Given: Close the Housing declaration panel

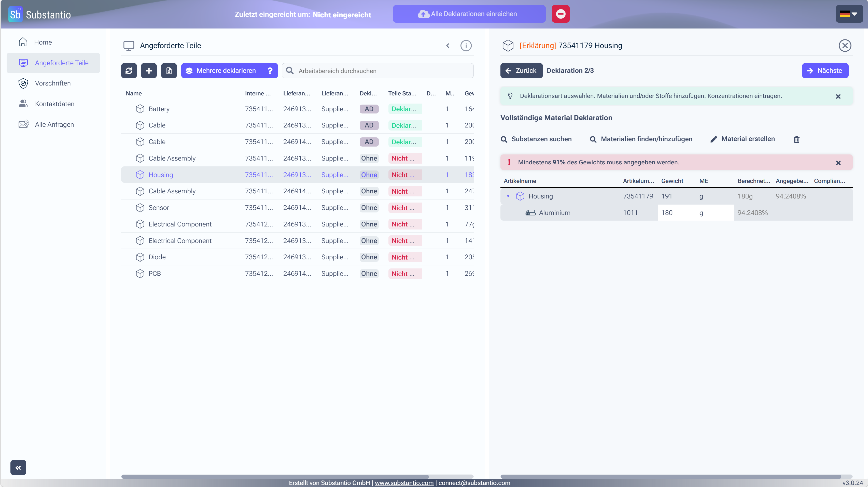Looking at the screenshot, I should click(x=845, y=46).
